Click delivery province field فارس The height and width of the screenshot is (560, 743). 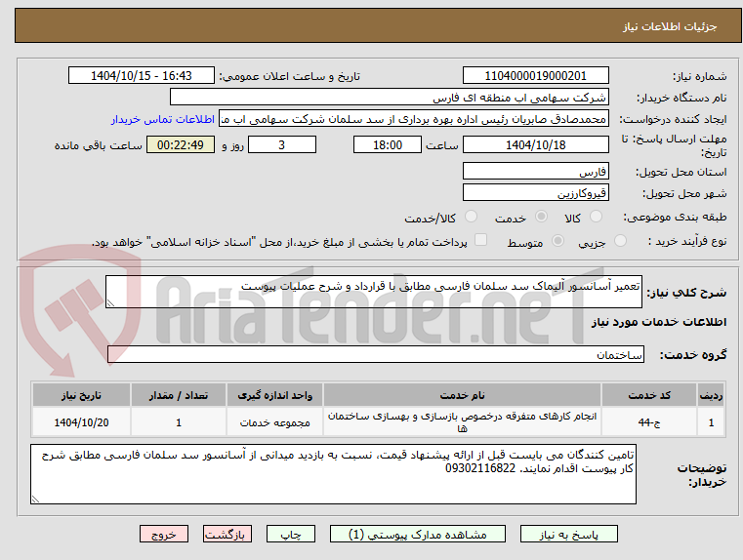[535, 172]
